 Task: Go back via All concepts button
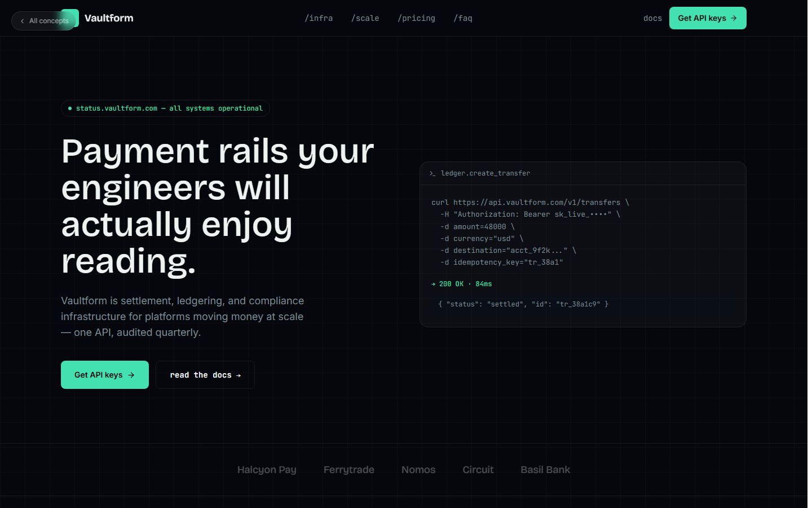(x=43, y=21)
